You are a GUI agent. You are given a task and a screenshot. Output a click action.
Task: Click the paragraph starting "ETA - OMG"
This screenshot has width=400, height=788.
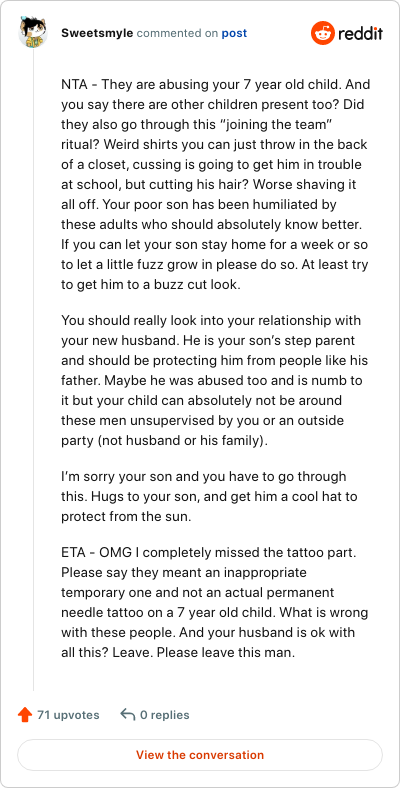(215, 599)
